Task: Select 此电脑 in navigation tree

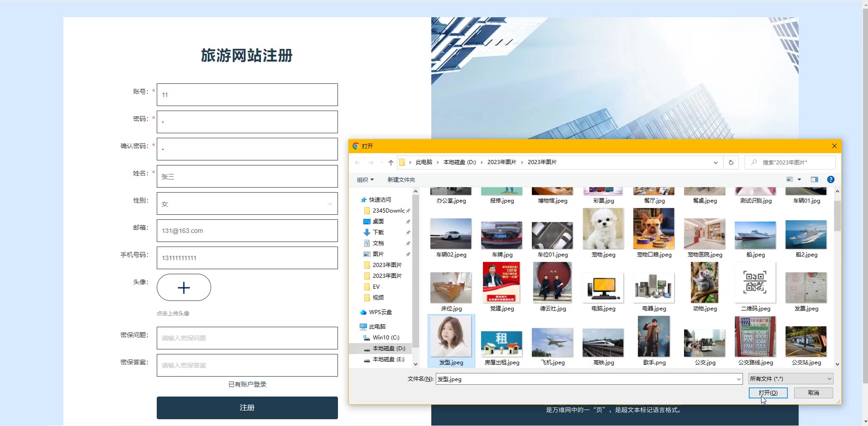Action: point(377,326)
